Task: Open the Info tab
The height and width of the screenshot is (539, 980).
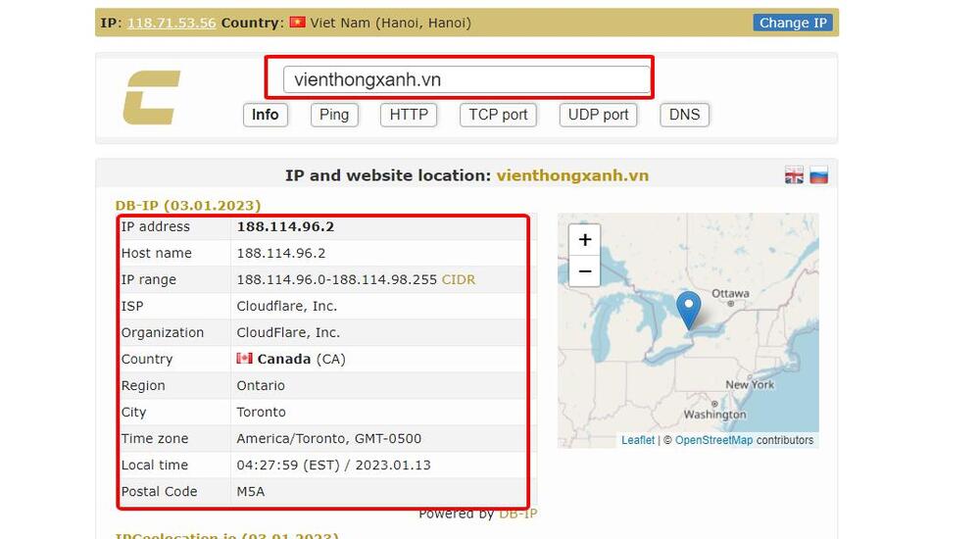Action: pos(265,115)
